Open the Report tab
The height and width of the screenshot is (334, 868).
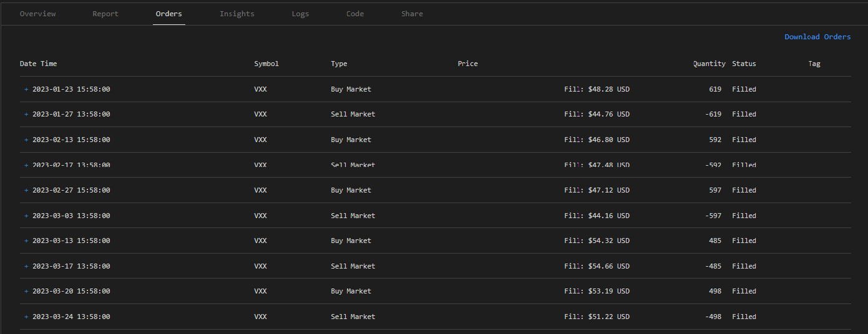pos(105,14)
